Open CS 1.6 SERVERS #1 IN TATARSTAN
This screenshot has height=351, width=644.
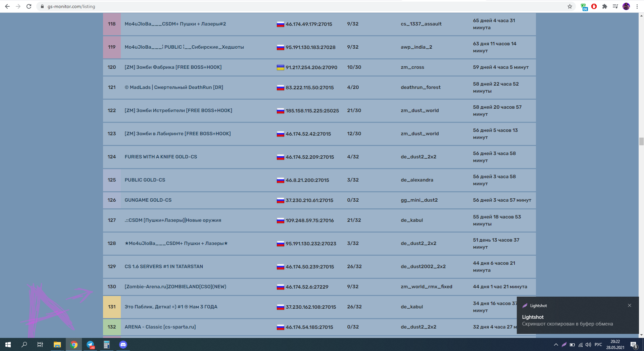coord(164,266)
